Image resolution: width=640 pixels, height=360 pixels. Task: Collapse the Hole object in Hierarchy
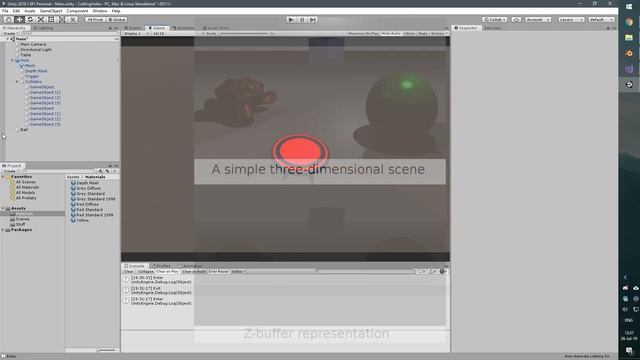12,60
